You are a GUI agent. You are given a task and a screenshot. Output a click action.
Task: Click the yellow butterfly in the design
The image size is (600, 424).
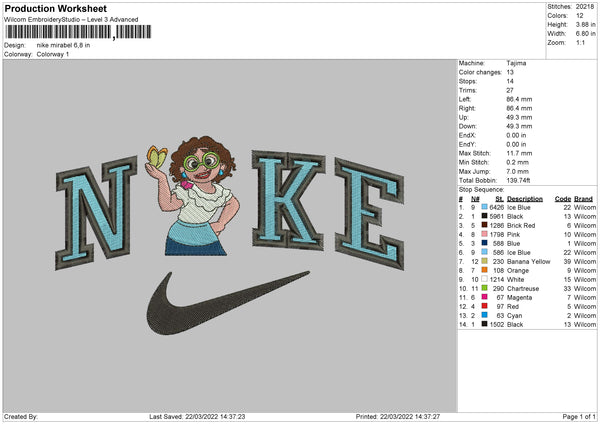[x=156, y=157]
